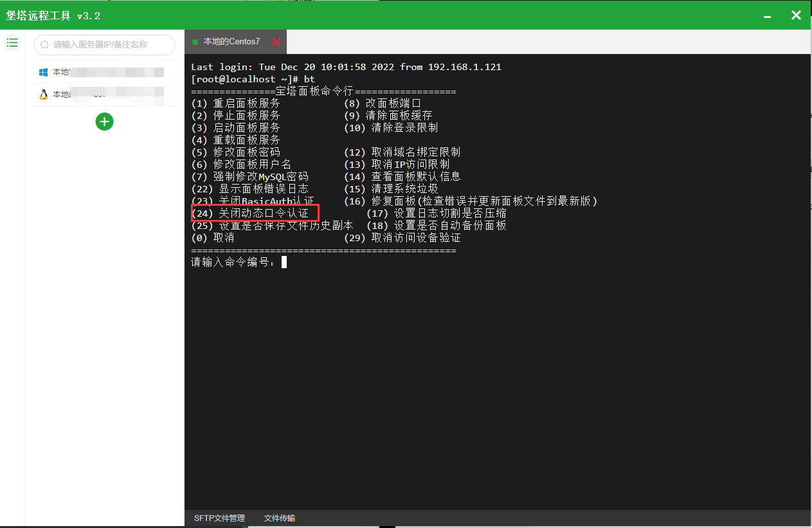
Task: Click terminal text (8) 改面板端口
Action: pos(383,104)
